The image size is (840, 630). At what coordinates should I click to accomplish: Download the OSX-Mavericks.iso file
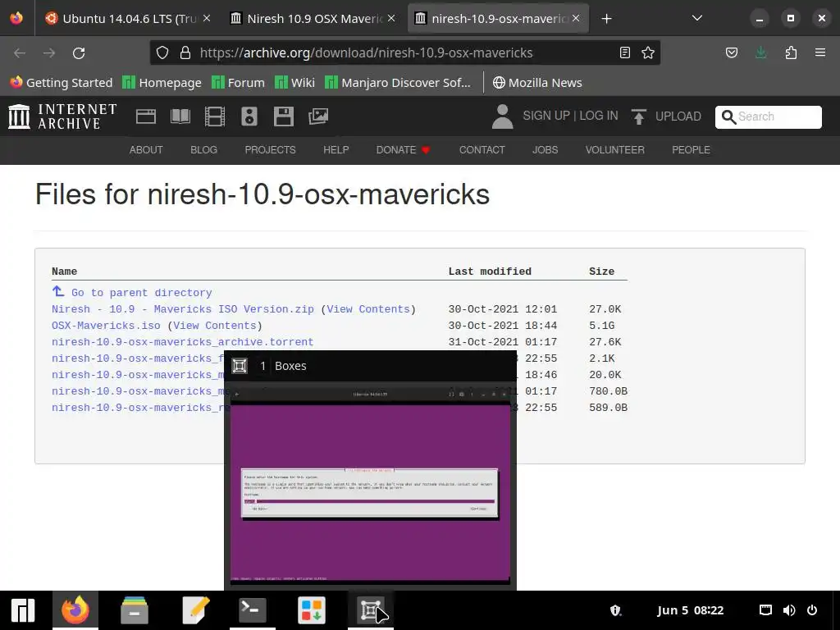coord(106,326)
